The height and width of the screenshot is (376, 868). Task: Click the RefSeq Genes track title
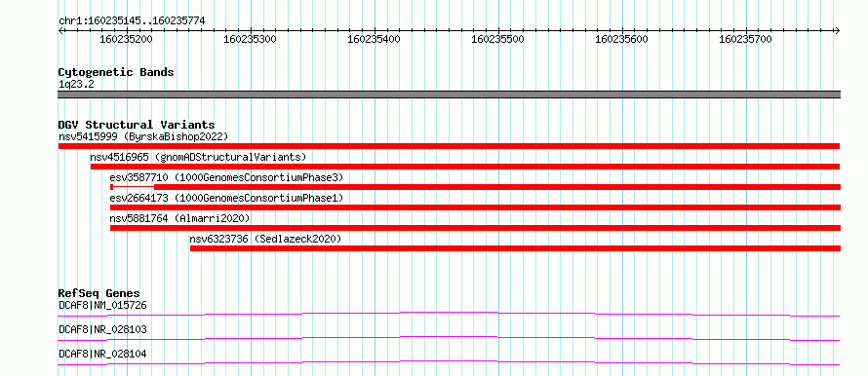[x=99, y=293]
